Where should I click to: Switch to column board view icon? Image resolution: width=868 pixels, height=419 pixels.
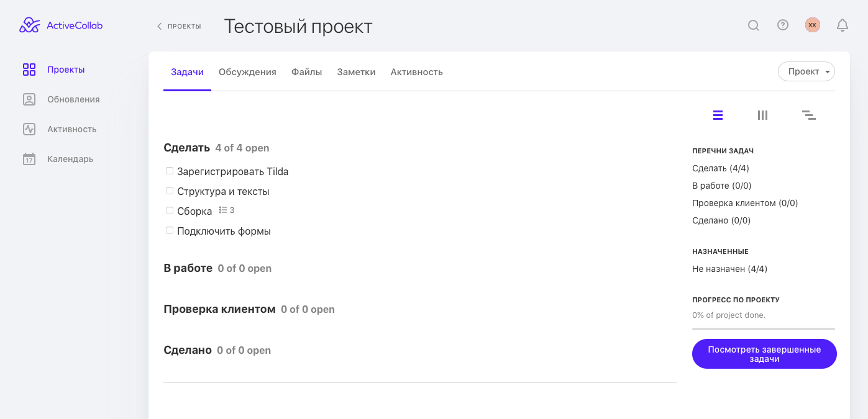tap(762, 115)
